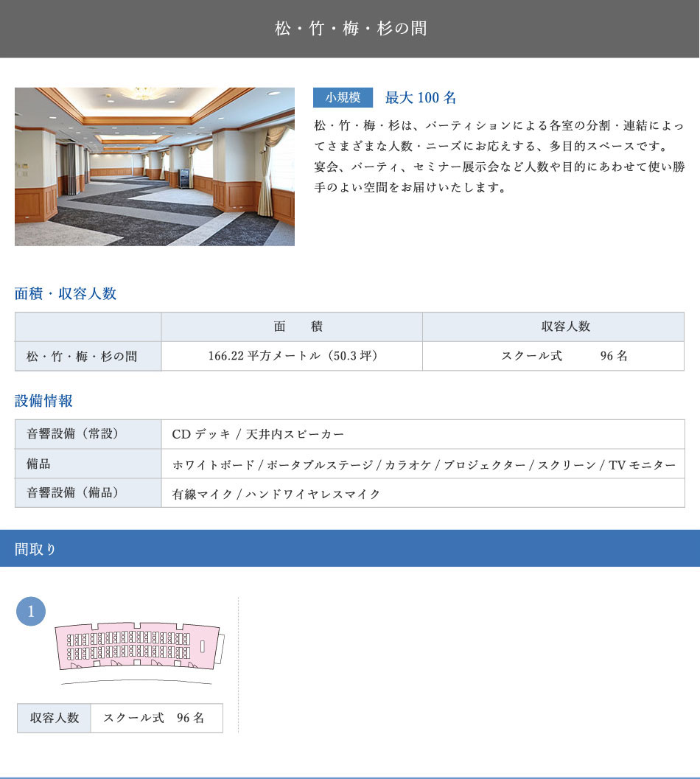Click the 収容人数 column header in table

(553, 326)
